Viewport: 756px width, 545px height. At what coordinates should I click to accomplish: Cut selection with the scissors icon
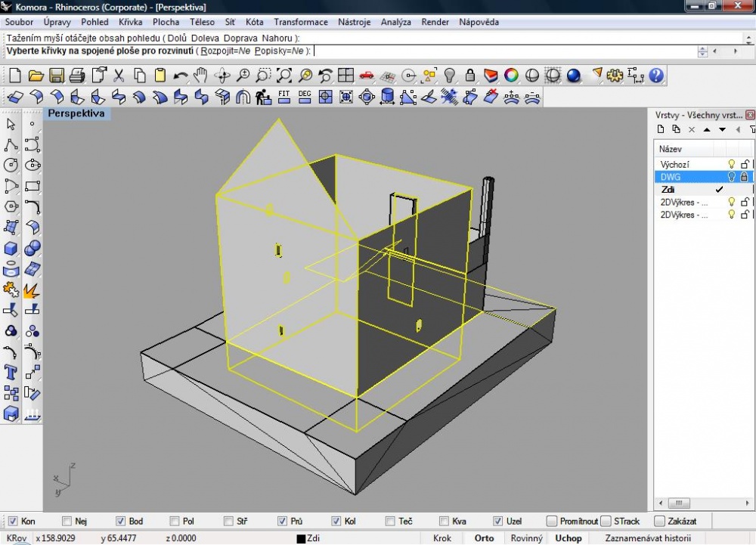pos(119,76)
